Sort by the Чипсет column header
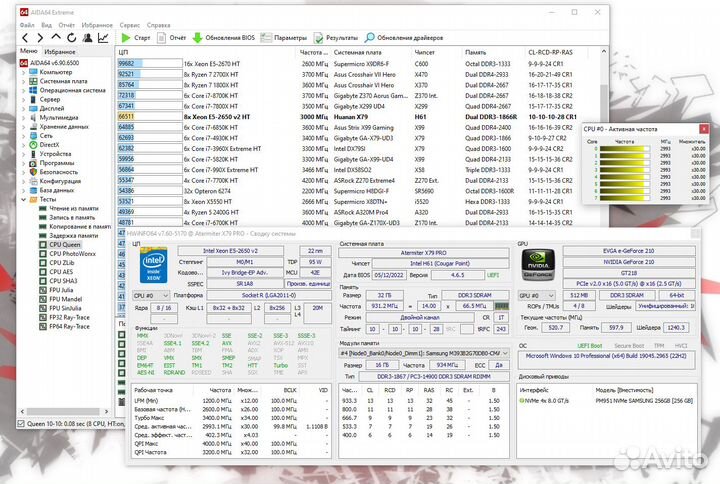720x484 pixels. [425, 52]
